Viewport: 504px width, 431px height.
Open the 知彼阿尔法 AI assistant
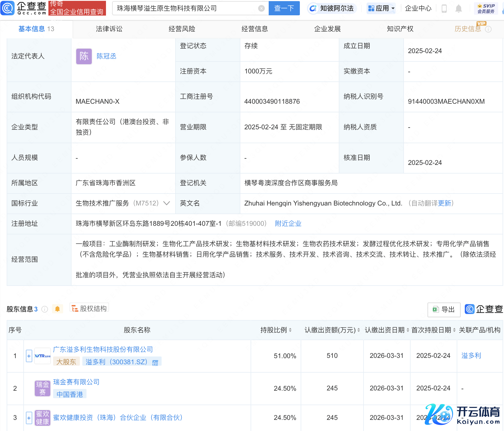click(332, 8)
